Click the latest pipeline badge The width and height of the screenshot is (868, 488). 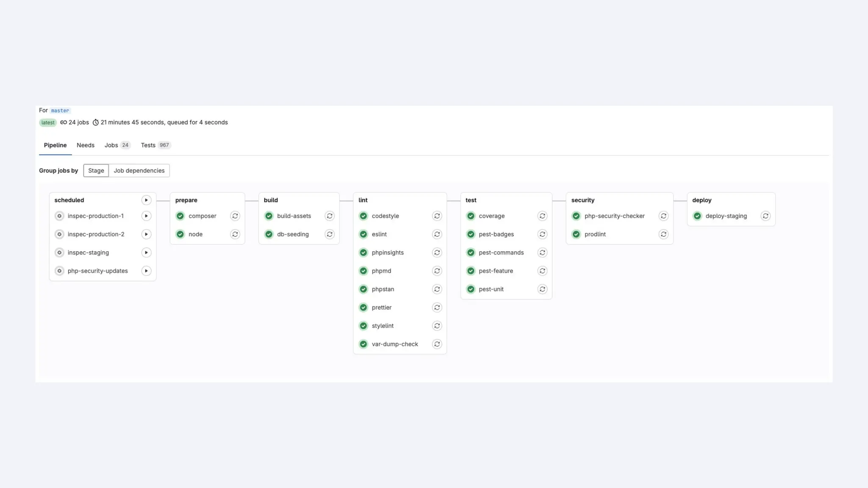click(47, 123)
